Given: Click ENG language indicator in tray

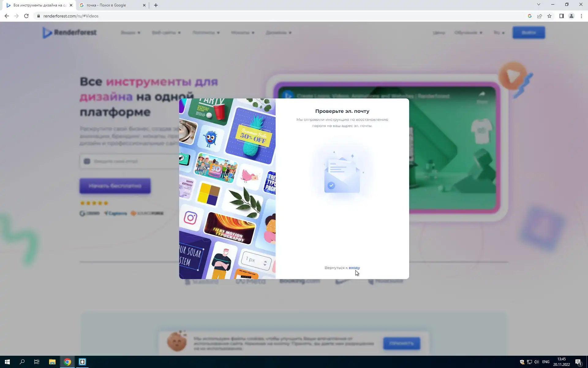Looking at the screenshot, I should [x=546, y=362].
